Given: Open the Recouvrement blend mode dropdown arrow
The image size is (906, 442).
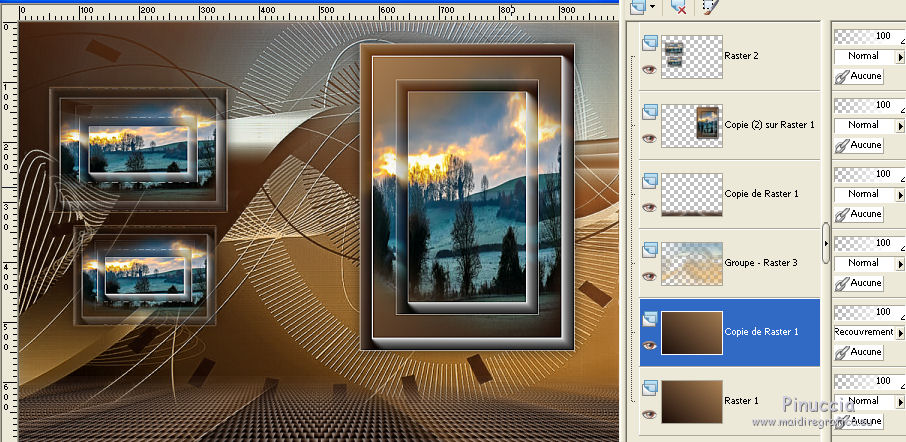Looking at the screenshot, I should (x=900, y=333).
